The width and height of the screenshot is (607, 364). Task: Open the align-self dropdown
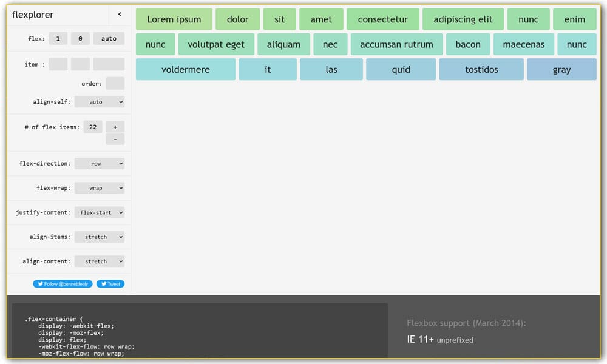click(100, 102)
